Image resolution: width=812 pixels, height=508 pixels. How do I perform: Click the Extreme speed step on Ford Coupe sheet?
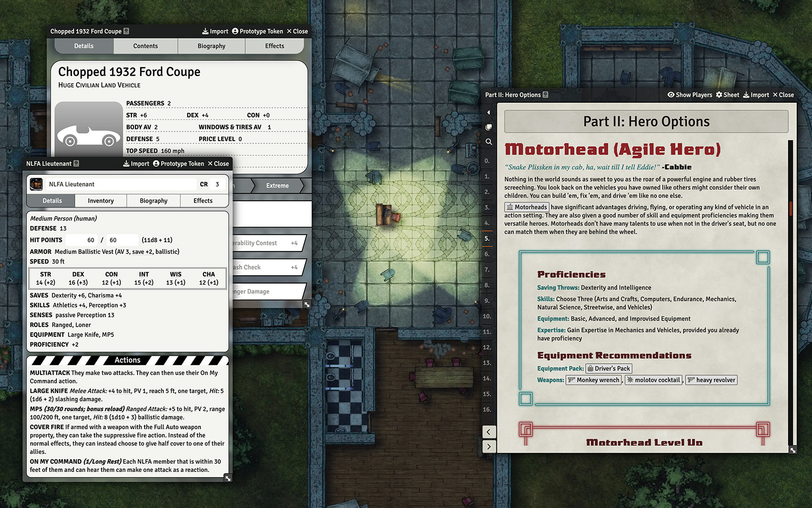[x=278, y=185]
